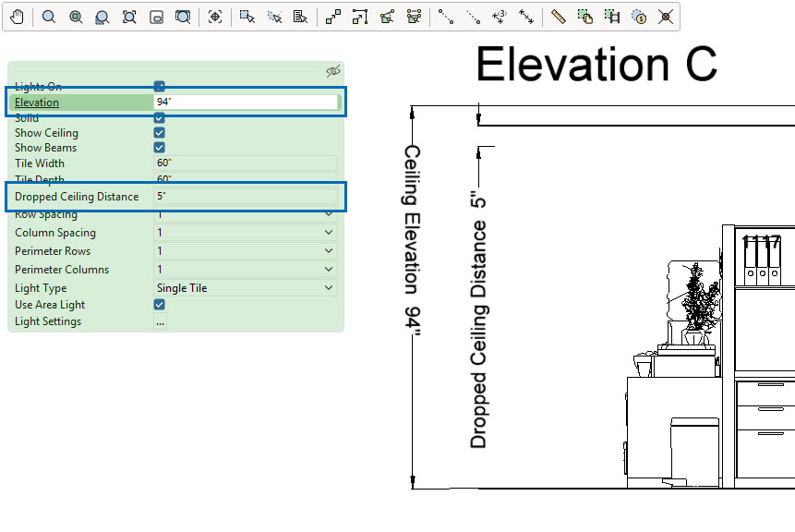Open Light Settings ellipsis button
Viewport: 795px width, 532px height.
[x=161, y=322]
